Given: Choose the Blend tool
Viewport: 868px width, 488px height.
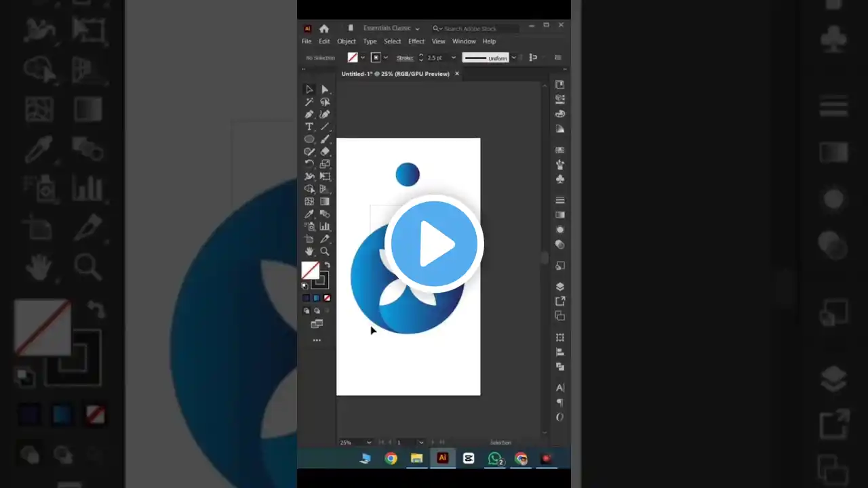Looking at the screenshot, I should tap(325, 214).
